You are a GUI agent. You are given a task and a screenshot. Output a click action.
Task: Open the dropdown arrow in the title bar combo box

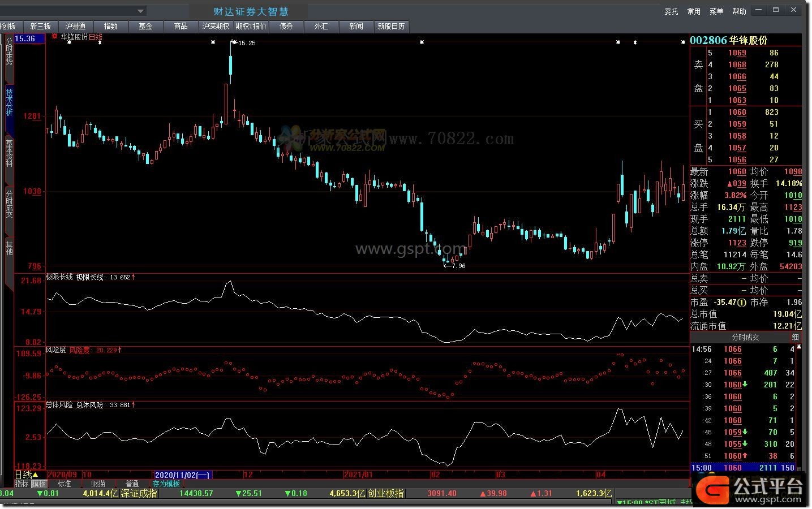141,11
